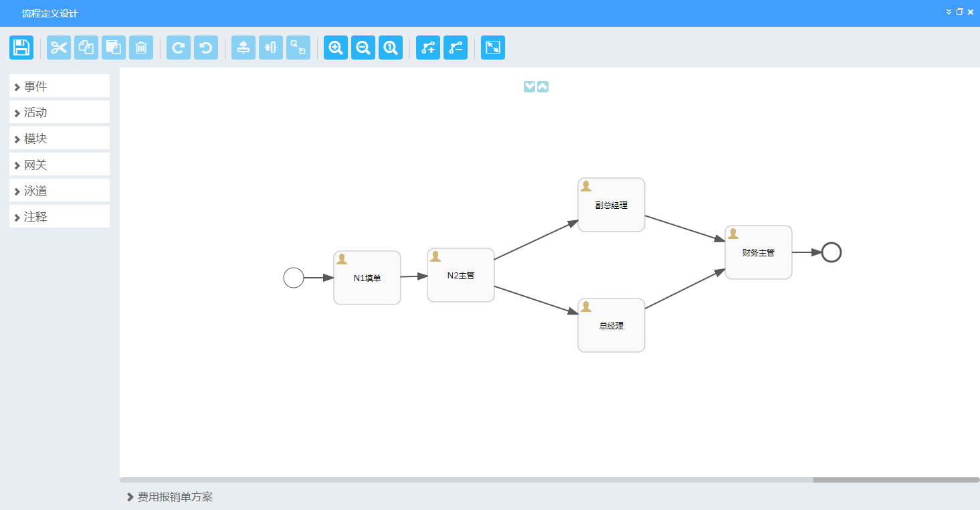The image size is (980, 510).
Task: Zoom in with the magnifier plus icon
Action: coord(336,48)
